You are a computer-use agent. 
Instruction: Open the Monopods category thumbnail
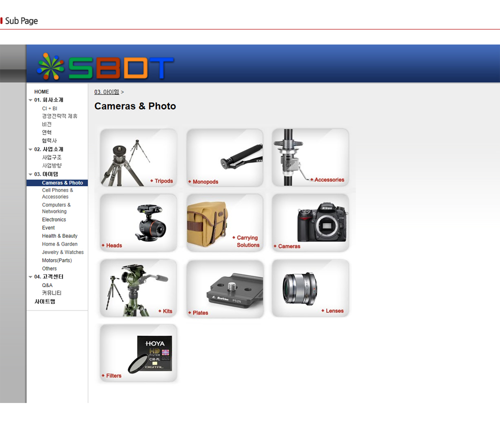pos(225,157)
